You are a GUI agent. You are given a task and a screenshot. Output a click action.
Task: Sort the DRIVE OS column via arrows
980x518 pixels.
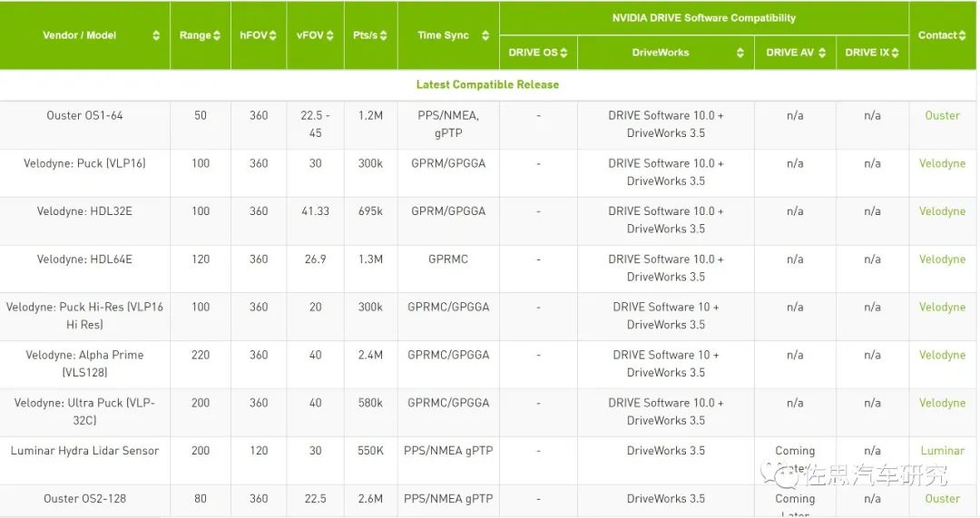(563, 54)
